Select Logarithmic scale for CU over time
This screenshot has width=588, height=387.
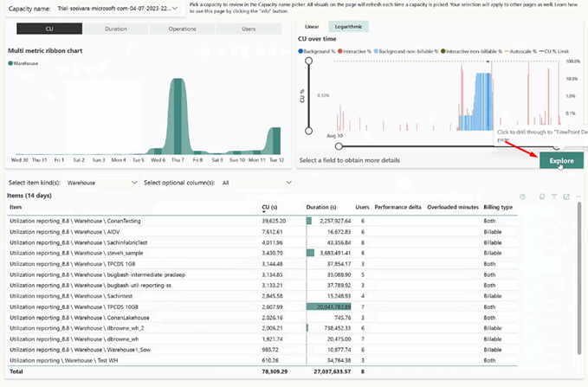tap(348, 27)
